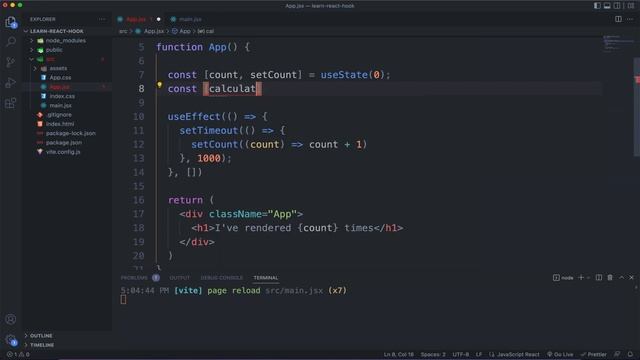Open the Explorer view in activity bar

pos(11,22)
